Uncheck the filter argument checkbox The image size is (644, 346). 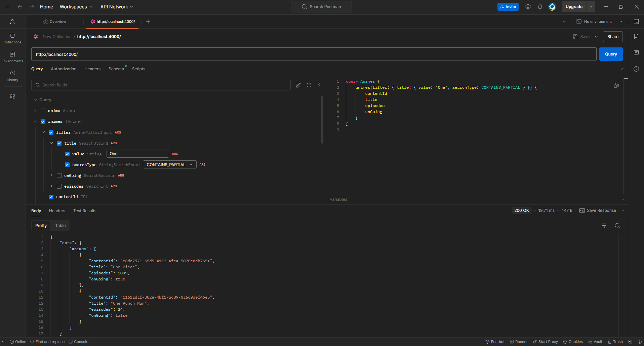pos(51,132)
